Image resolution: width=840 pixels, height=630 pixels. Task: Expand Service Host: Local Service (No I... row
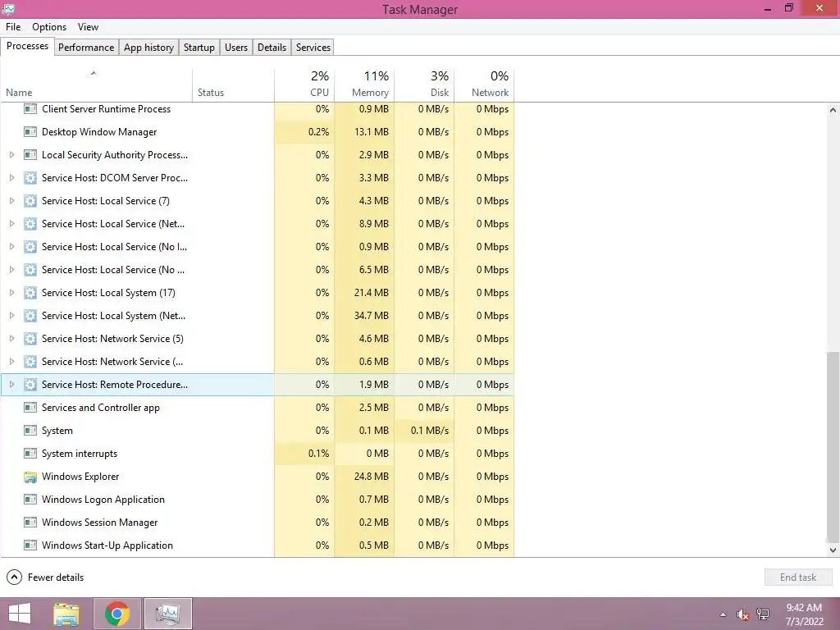pyautogui.click(x=11, y=247)
